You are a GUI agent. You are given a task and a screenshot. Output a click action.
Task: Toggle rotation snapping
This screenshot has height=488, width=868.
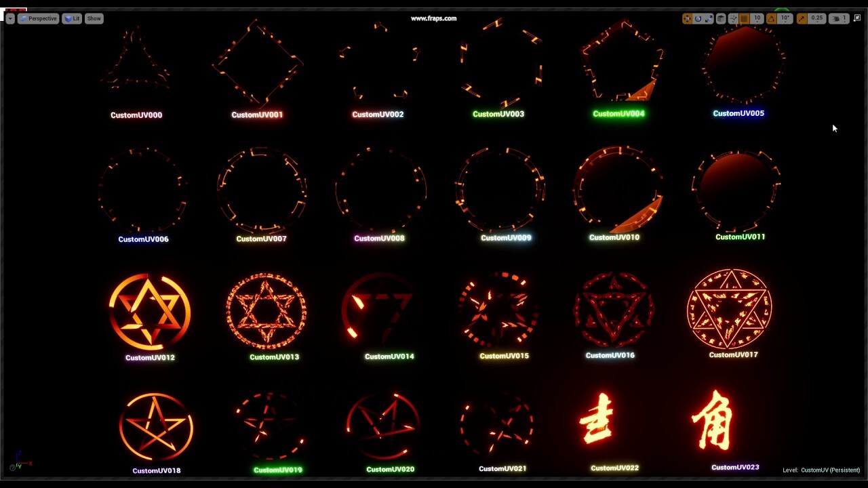click(x=770, y=18)
